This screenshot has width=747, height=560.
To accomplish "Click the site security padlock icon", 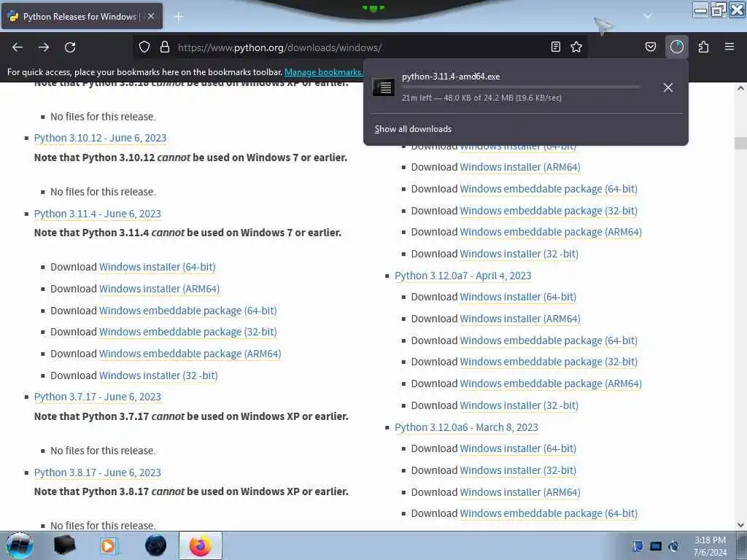I will point(165,47).
